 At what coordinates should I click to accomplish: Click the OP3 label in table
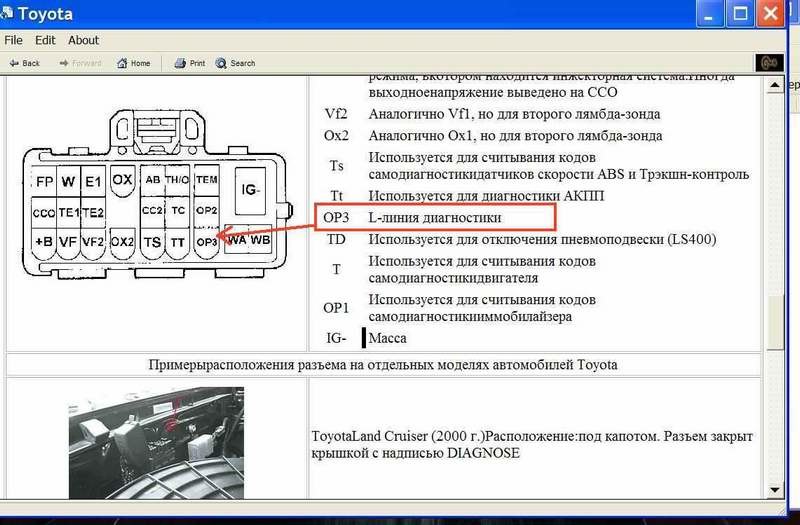click(x=336, y=217)
